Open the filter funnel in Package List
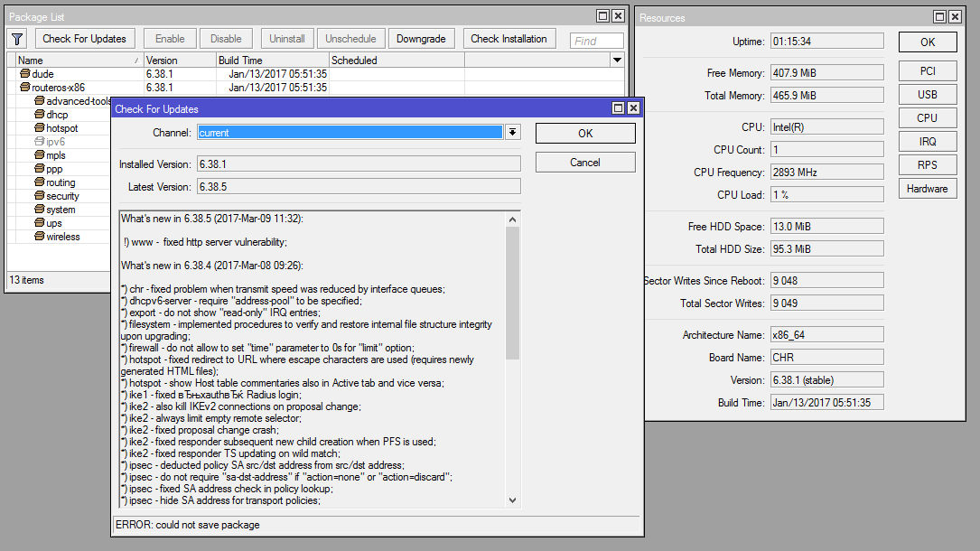This screenshot has width=980, height=551. tap(17, 40)
